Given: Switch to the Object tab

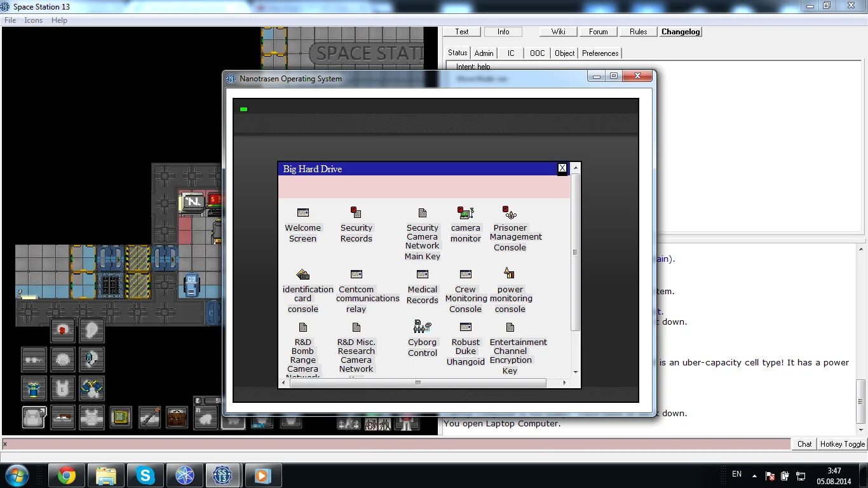Looking at the screenshot, I should point(564,53).
